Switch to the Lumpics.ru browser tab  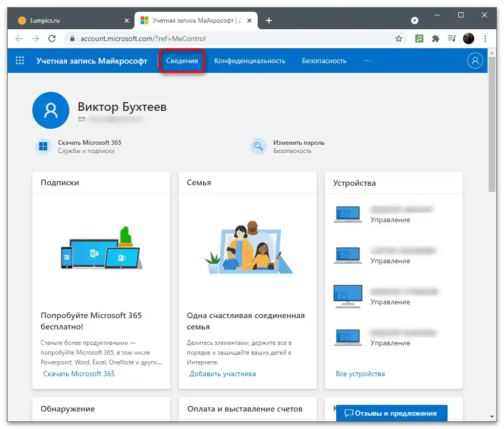[70, 21]
